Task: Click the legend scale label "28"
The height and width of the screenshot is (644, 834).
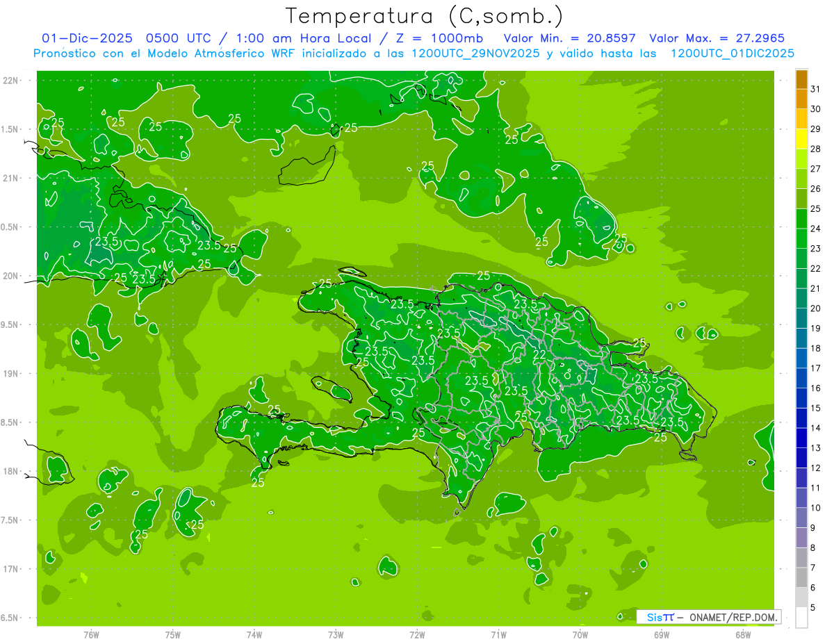Action: [815, 149]
